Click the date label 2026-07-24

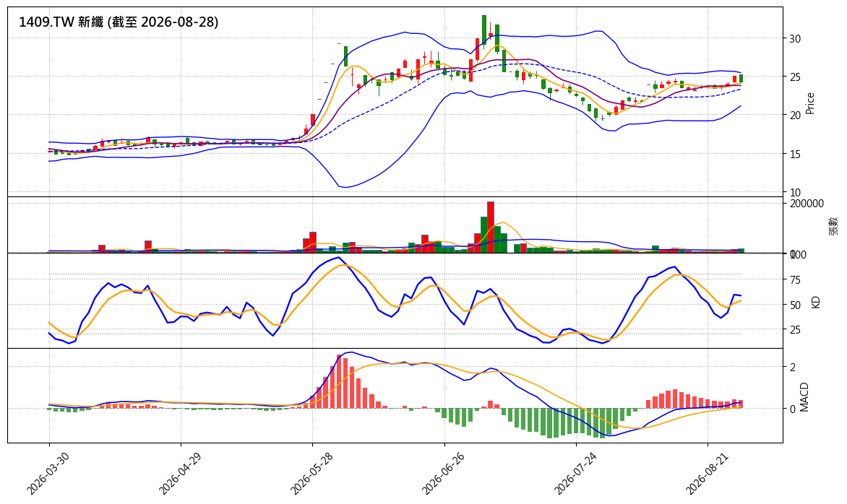click(x=576, y=473)
